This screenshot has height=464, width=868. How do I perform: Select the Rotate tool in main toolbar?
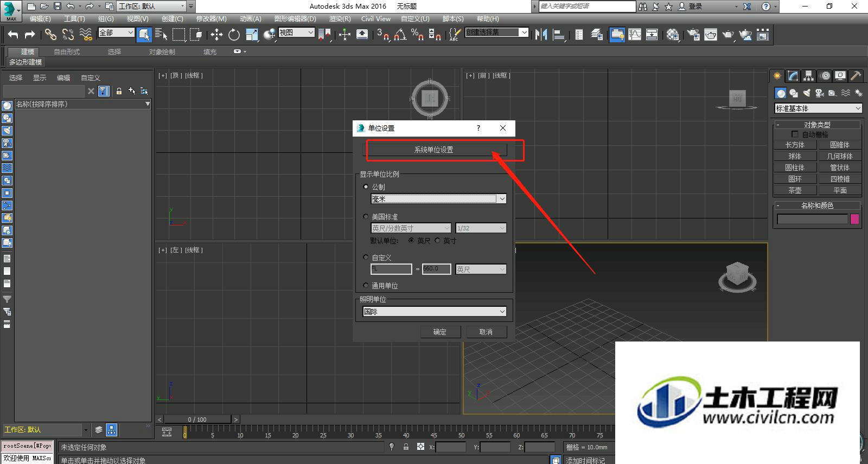click(x=234, y=35)
